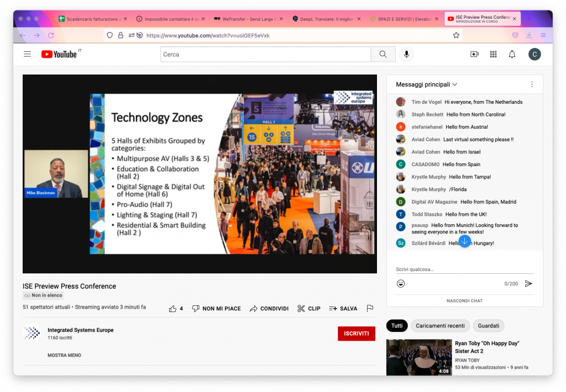Click chat author Steph Beckett
Viewport: 566px width, 392px height.
click(x=427, y=114)
